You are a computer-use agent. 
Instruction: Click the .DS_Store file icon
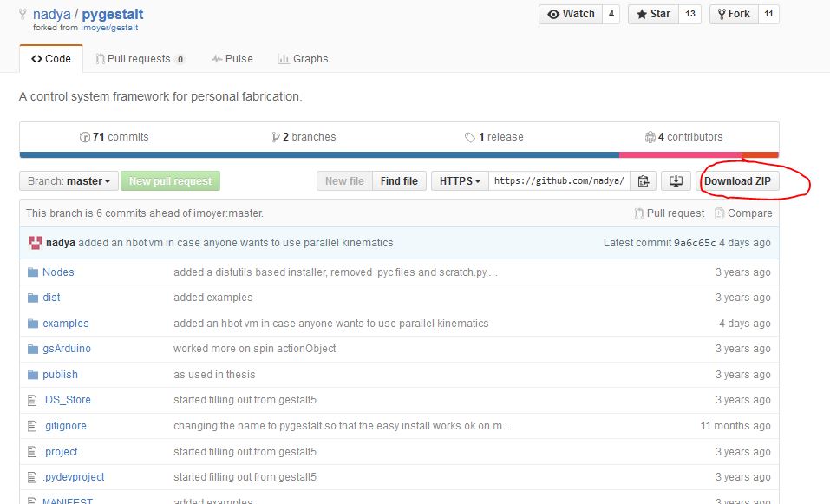(32, 400)
